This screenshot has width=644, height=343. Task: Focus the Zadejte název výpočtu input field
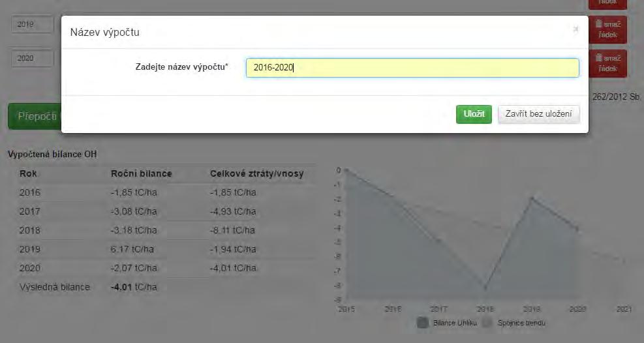point(412,68)
